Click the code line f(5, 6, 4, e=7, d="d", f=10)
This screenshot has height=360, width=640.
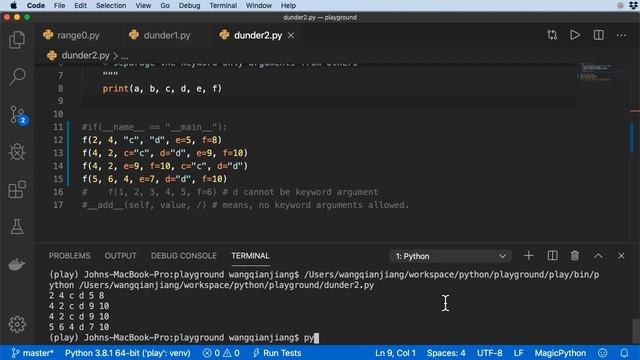[155, 179]
